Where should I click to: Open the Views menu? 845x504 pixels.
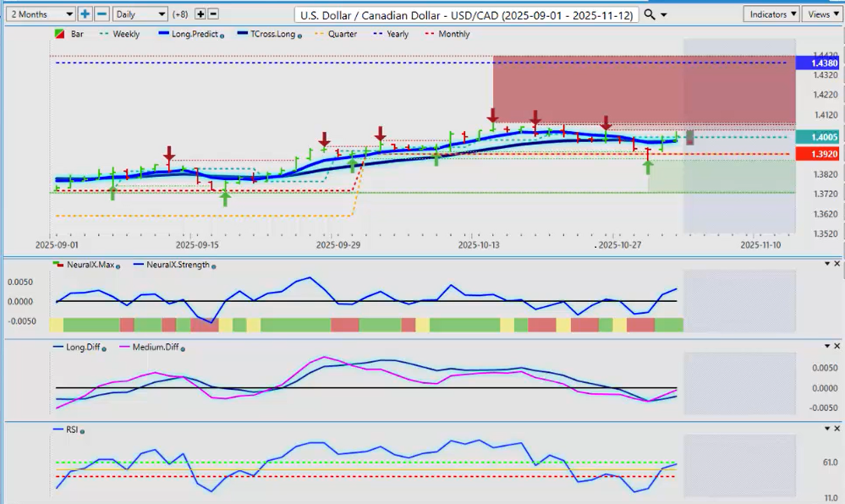[x=821, y=14]
